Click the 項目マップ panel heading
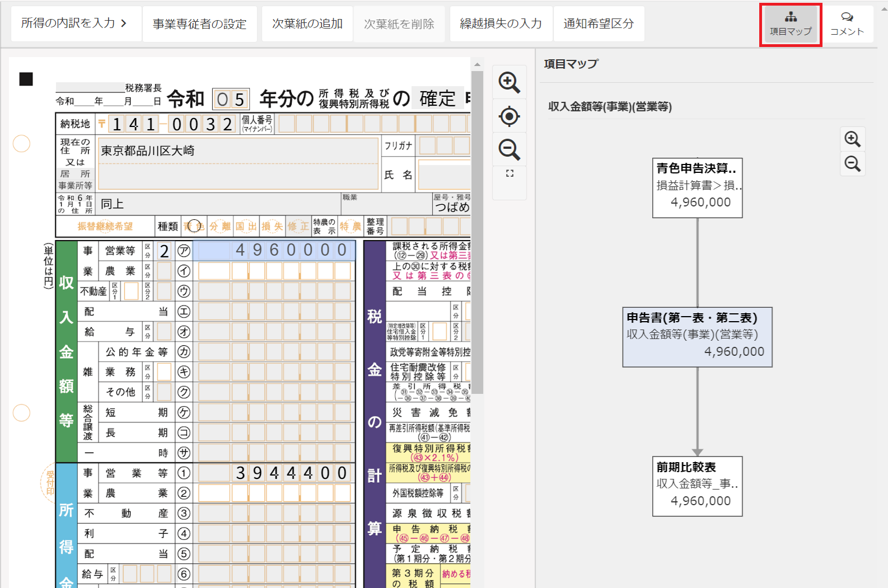Image resolution: width=888 pixels, height=588 pixels. click(x=571, y=64)
